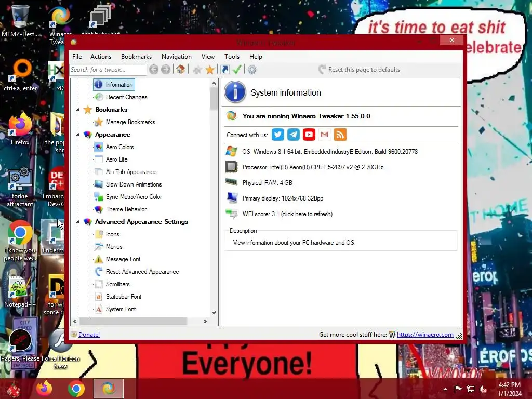Image resolution: width=532 pixels, height=399 pixels.
Task: Open the Twitter social icon
Action: point(278,135)
